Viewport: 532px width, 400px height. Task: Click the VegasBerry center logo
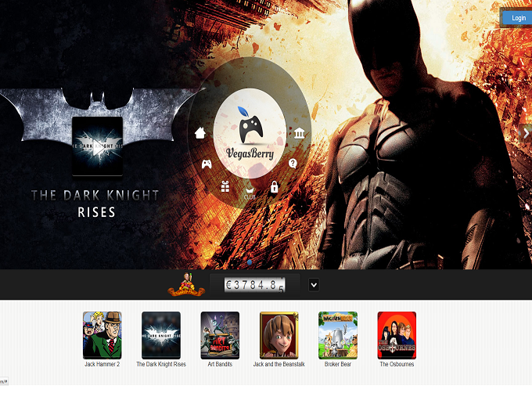coord(250,133)
